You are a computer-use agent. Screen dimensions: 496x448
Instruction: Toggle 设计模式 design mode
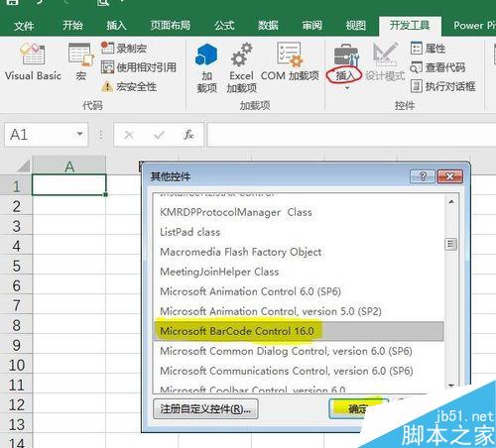tap(385, 61)
